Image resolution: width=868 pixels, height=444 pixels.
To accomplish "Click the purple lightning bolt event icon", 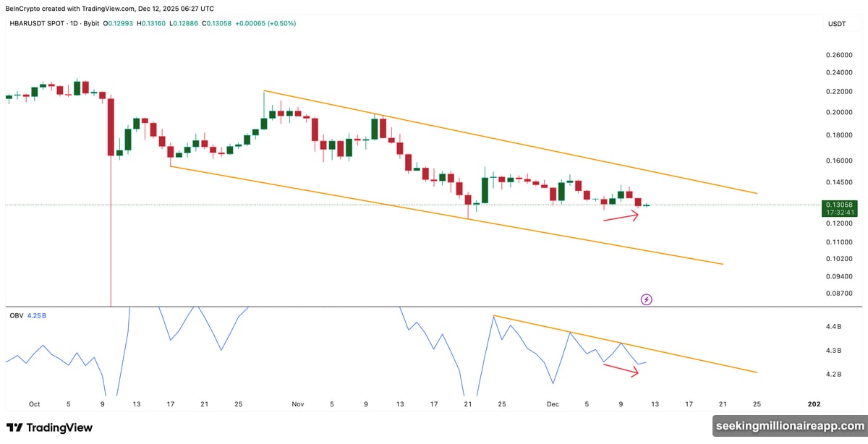I will [647, 299].
